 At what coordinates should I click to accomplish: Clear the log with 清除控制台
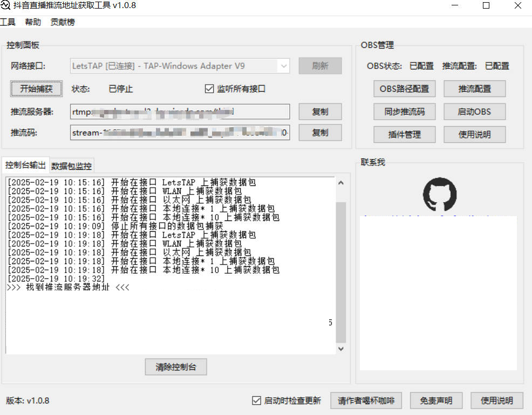(x=176, y=367)
